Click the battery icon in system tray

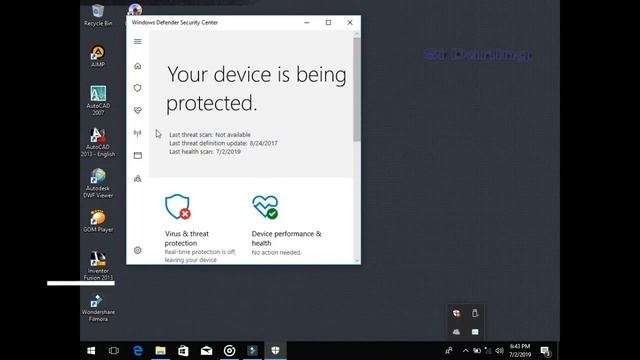(477, 351)
